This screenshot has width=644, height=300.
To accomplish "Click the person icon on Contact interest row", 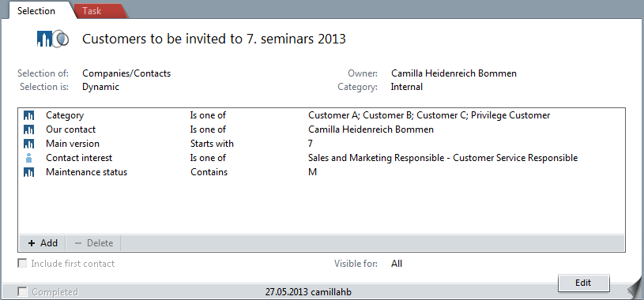I will [x=28, y=158].
